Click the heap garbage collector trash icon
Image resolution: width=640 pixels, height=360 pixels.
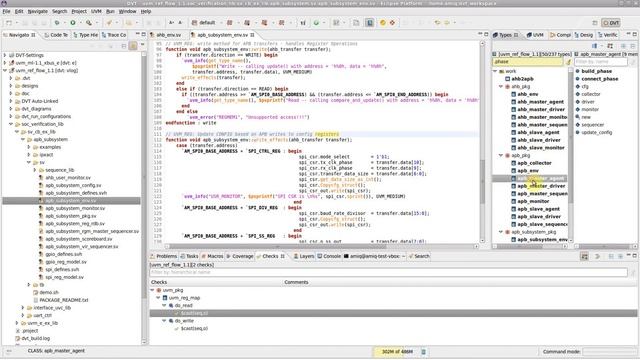[x=423, y=351]
